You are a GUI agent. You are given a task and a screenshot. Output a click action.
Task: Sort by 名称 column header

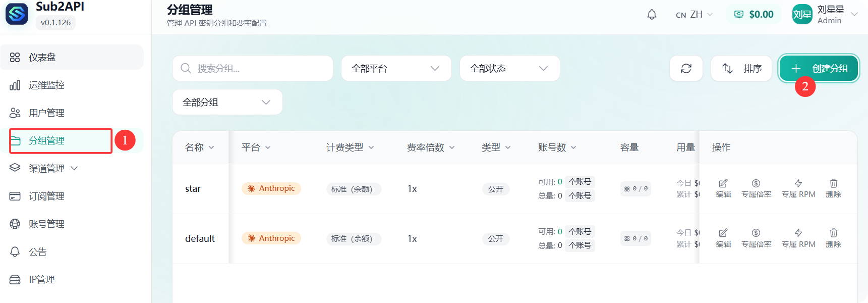tap(200, 147)
